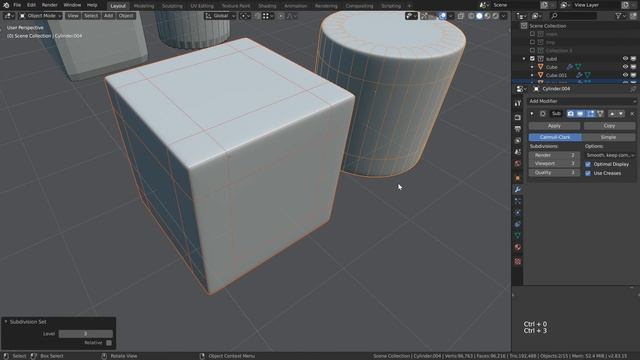Toggle X-ray mode

pyautogui.click(x=461, y=16)
